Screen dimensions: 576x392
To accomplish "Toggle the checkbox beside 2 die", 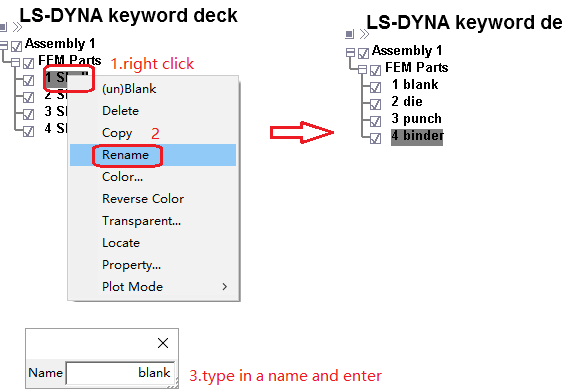I will 375,104.
